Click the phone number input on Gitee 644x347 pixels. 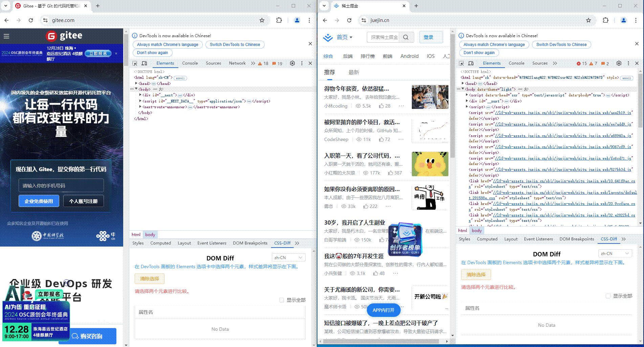point(61,186)
